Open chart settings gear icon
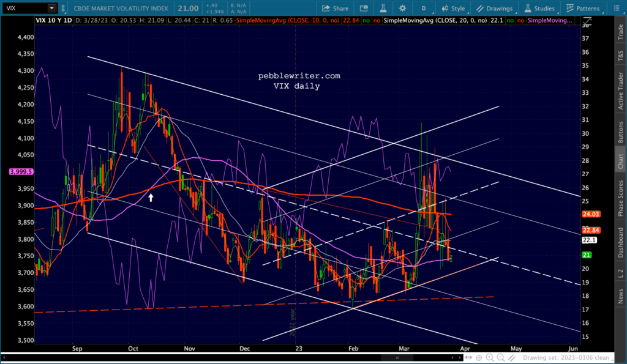 [x=402, y=9]
